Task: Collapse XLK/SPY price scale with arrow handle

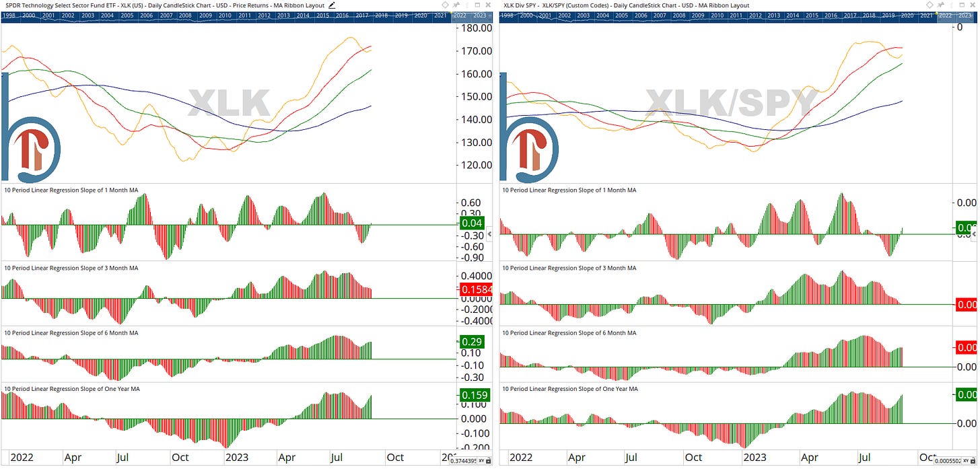Action: pos(974,234)
